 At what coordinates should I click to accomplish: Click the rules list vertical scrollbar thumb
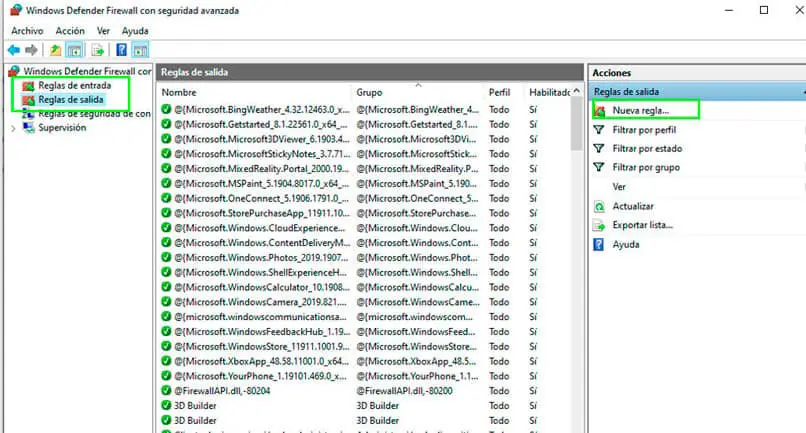pos(577,123)
